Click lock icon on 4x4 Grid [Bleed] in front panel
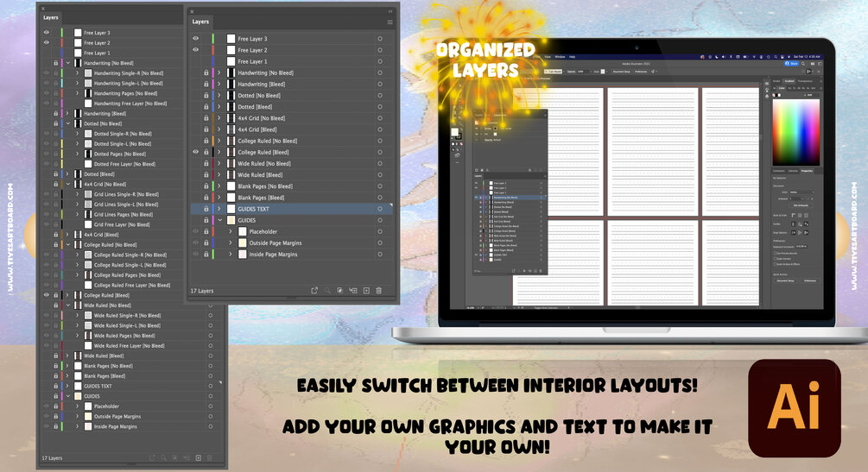Viewport: 868px width, 472px height. pyautogui.click(x=206, y=129)
